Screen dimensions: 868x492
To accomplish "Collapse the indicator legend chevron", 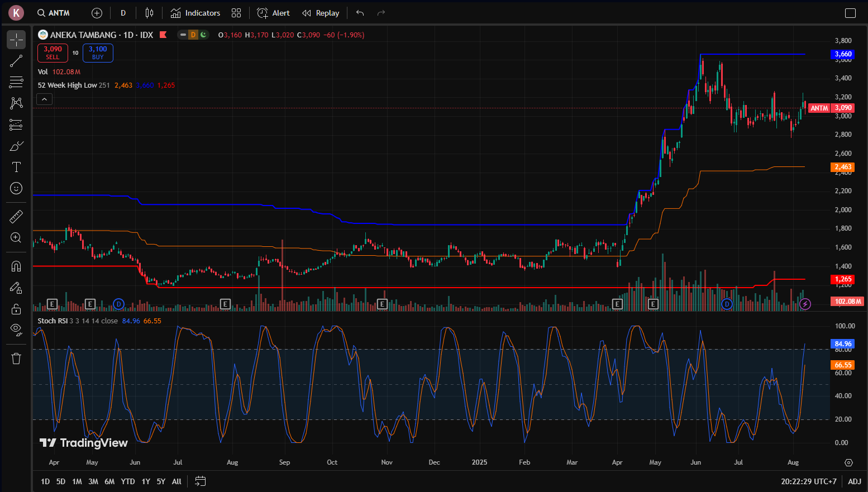I will [44, 99].
